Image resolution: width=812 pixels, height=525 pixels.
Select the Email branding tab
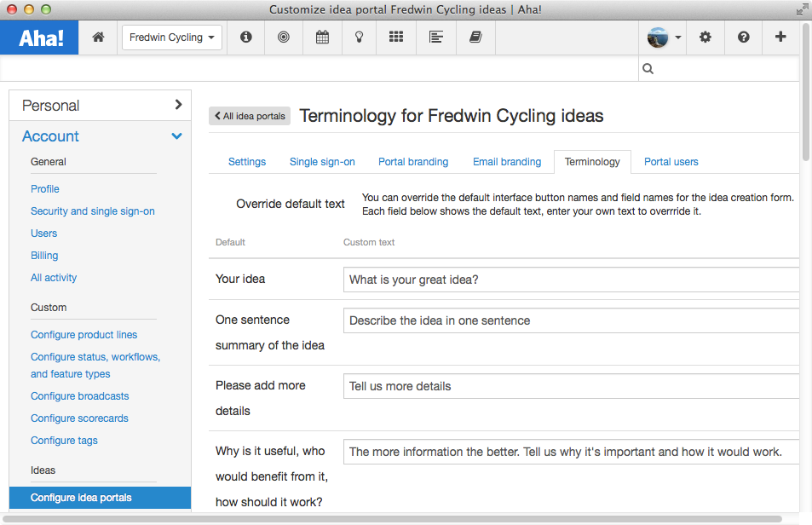[x=506, y=161]
